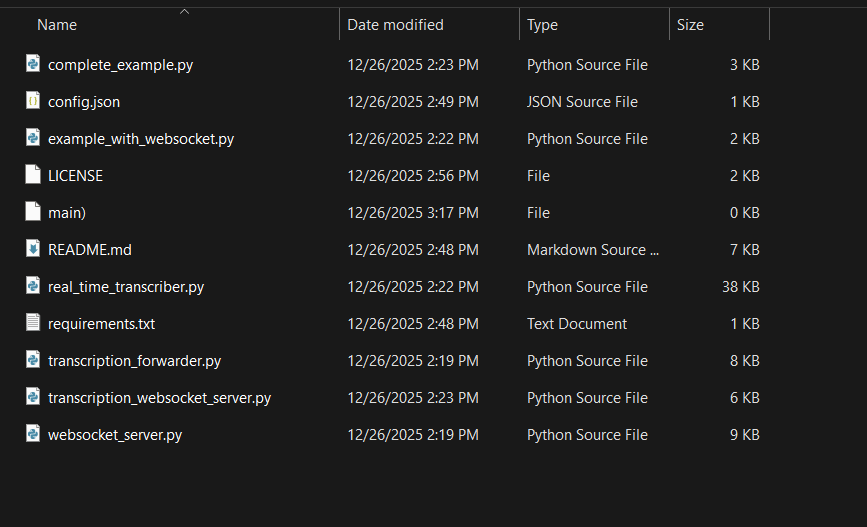Image resolution: width=867 pixels, height=527 pixels.
Task: Click Python Source File type of websocket_server.py
Action: pyautogui.click(x=587, y=435)
